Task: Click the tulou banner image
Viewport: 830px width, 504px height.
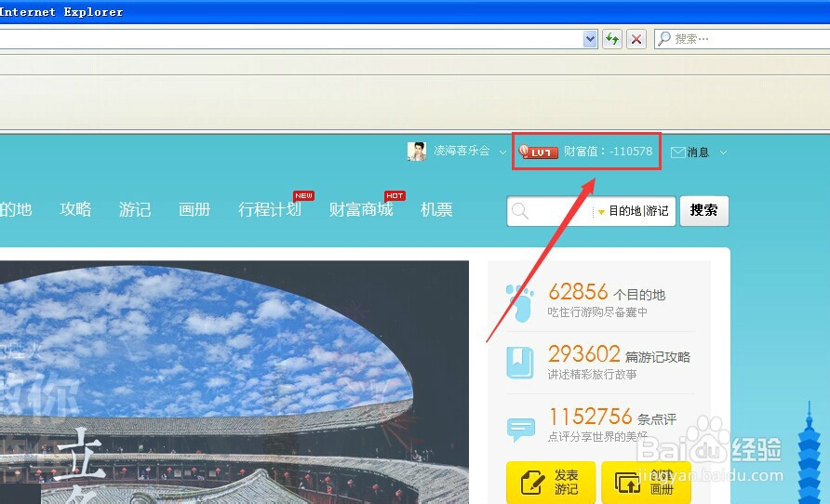Action: [234, 382]
